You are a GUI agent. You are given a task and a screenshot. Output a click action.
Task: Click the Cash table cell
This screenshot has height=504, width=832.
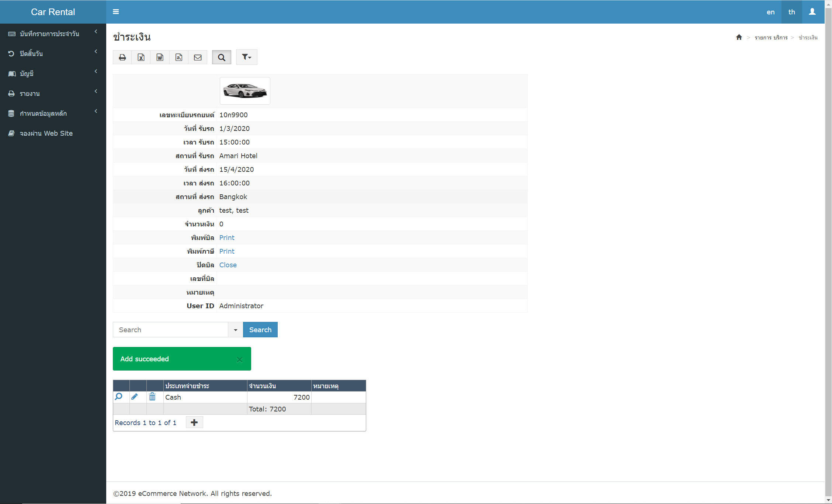[205, 397]
